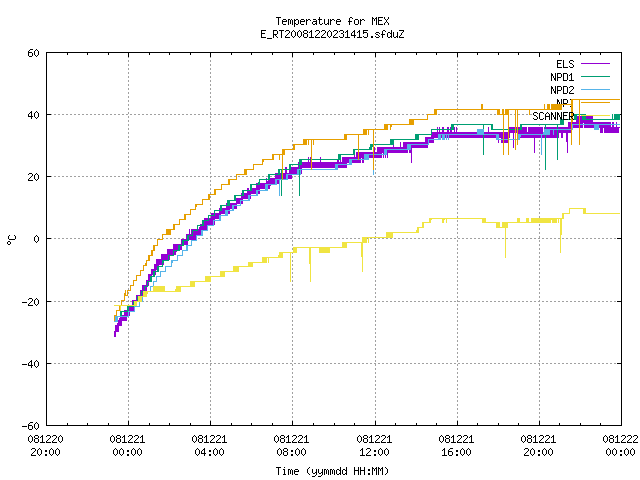Click the x-axis label 081220 20:00
Viewport: 640px width, 480px height.
tap(46, 446)
